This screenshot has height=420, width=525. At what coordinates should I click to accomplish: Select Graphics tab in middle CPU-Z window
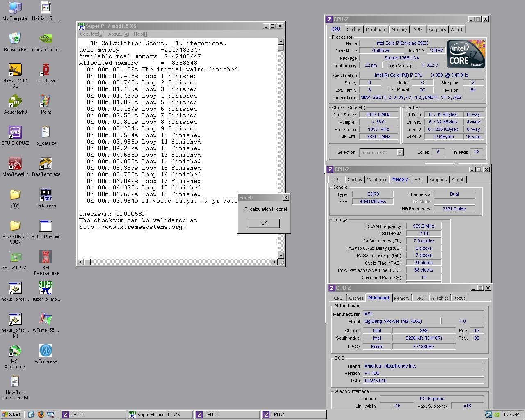pos(438,180)
